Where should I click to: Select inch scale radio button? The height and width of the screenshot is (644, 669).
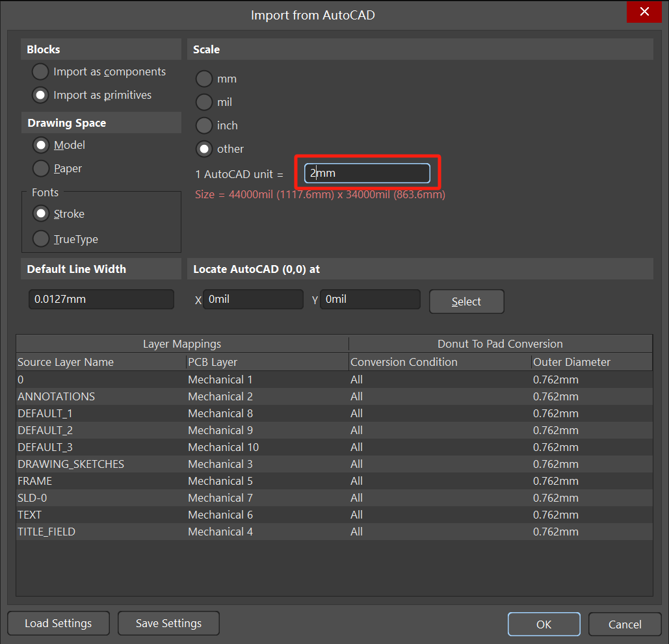(204, 125)
